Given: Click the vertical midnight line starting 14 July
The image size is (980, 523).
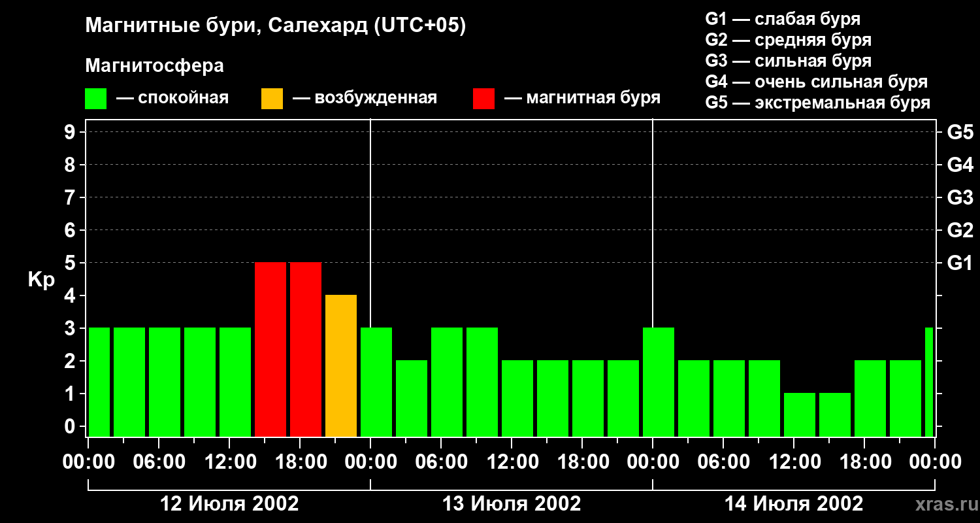Looking at the screenshot, I should click(x=653, y=278).
